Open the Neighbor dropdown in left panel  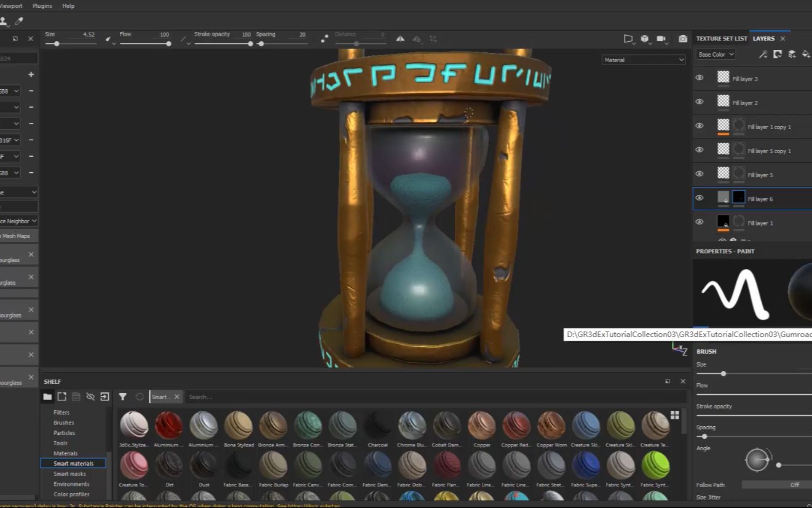click(18, 221)
